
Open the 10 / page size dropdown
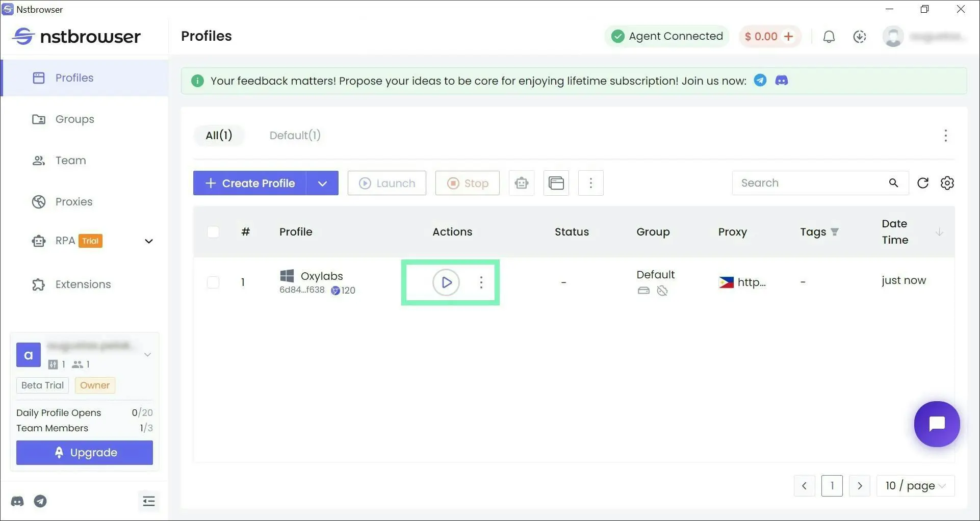915,486
